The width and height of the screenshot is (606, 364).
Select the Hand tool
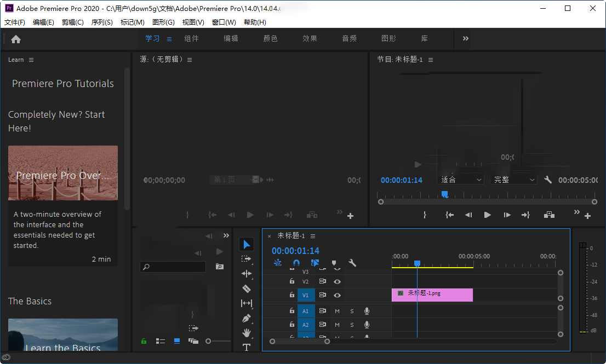[246, 333]
